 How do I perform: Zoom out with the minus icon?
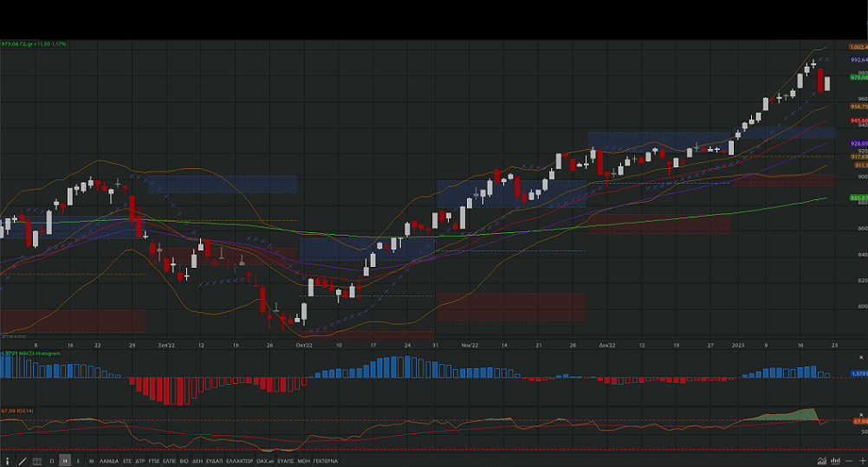[849, 461]
